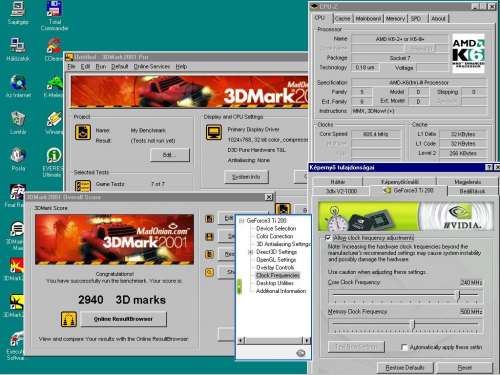Open the Default menu in 3DMark2001
Viewport: 500px width, 375px height.
[x=120, y=67]
